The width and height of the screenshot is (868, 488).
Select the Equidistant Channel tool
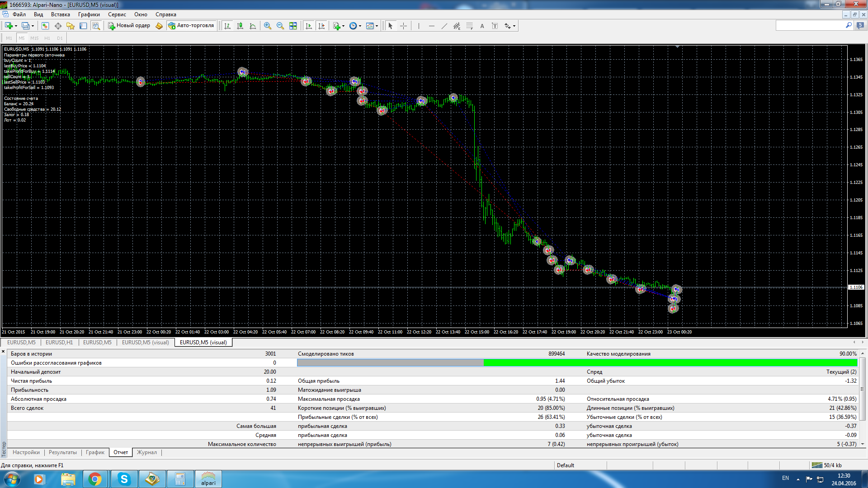[x=457, y=26]
